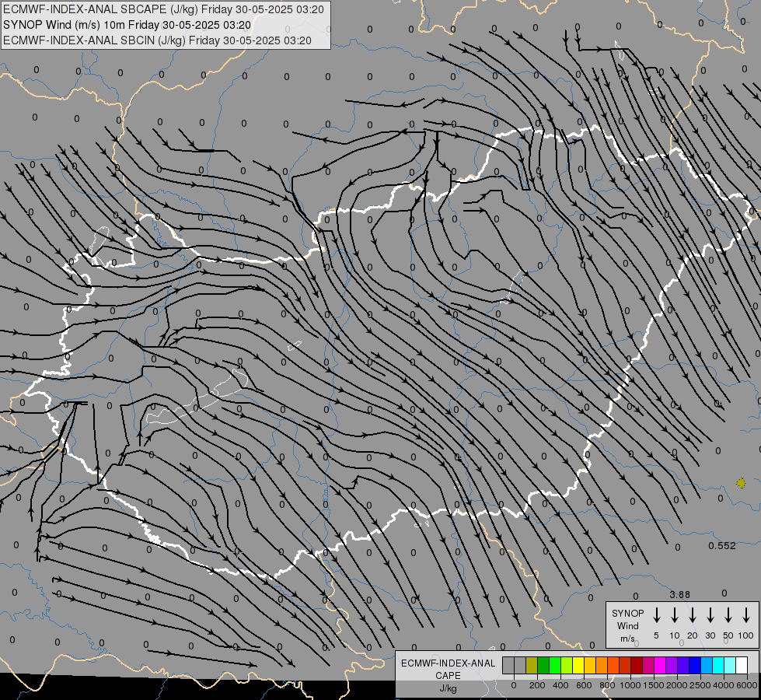The height and width of the screenshot is (700, 761).
Task: Click the wind arrow above 50 m/s
Action: [728, 614]
